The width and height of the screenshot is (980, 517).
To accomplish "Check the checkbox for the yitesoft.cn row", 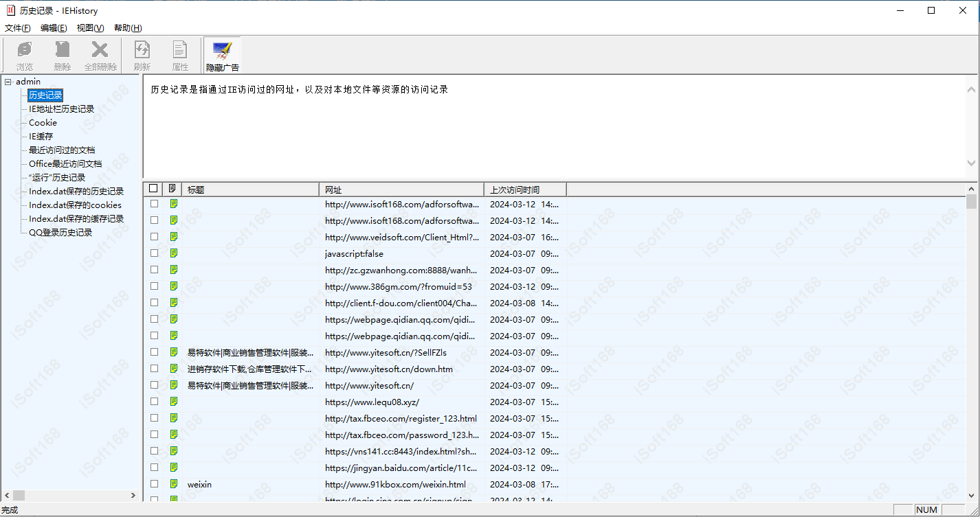I will coord(154,384).
